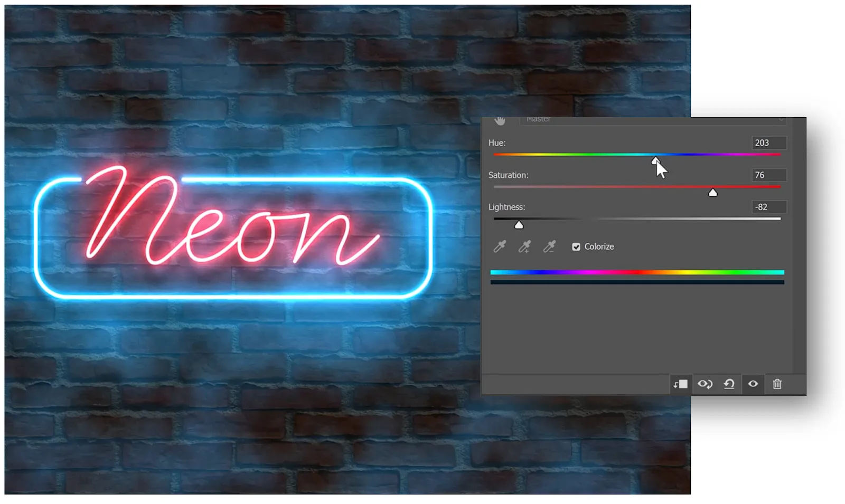Screen dimensions: 845x504
Task: Click the Lightness slider handle
Action: (x=519, y=225)
